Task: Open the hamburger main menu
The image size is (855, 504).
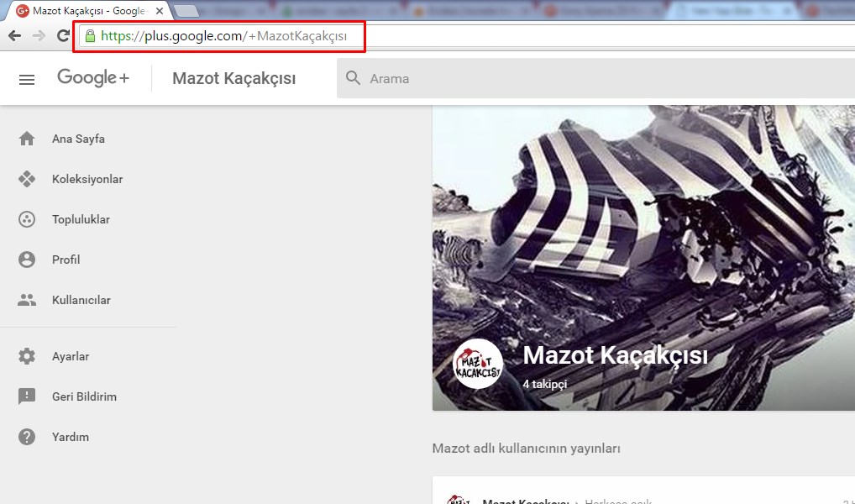Action: tap(27, 79)
